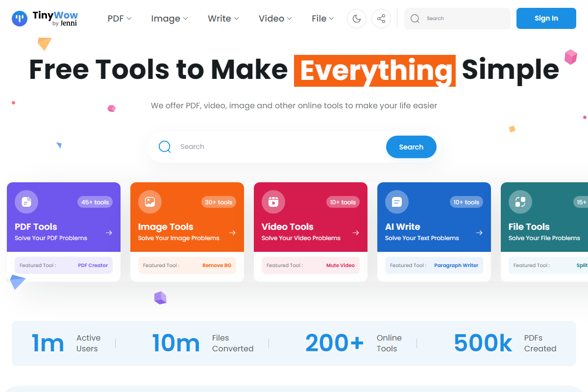Click the blue Search button
The image size is (588, 392).
point(411,147)
